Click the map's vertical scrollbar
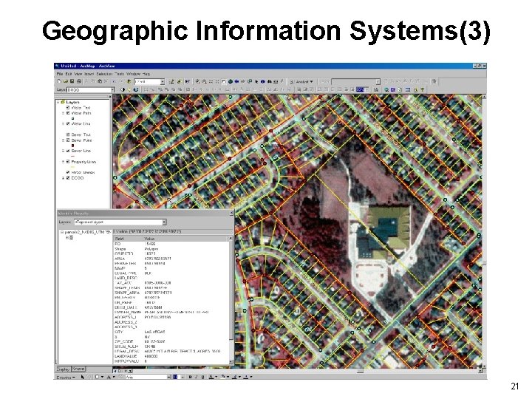This screenshot has height=399, width=532. coord(484,231)
